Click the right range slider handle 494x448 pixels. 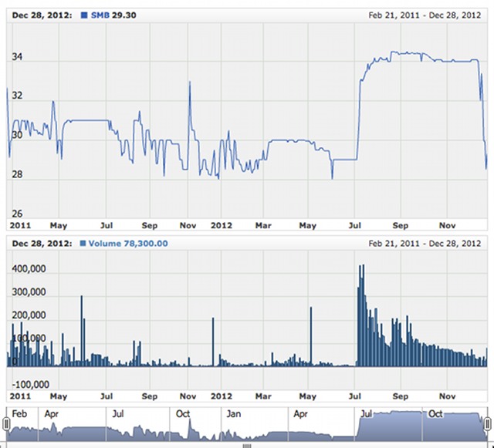[x=487, y=424]
